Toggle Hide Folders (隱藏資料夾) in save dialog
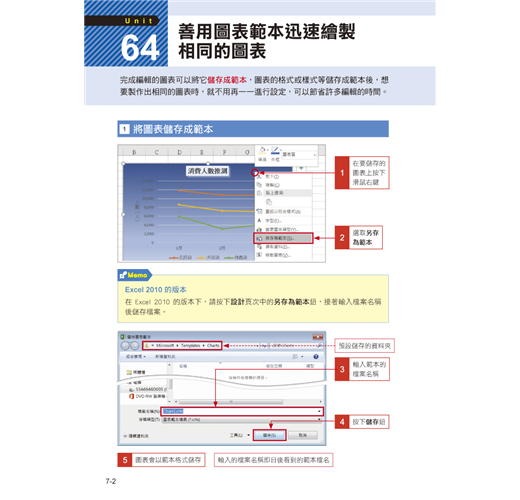 (136, 436)
